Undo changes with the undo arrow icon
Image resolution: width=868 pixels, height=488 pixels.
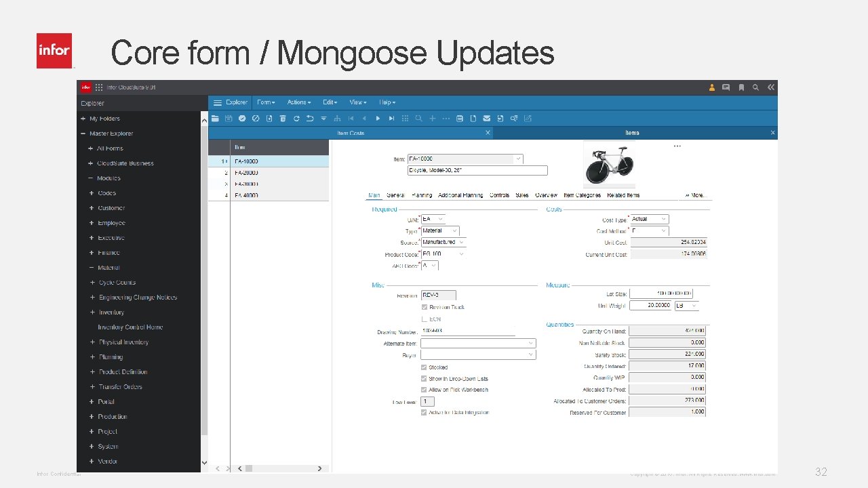(310, 118)
